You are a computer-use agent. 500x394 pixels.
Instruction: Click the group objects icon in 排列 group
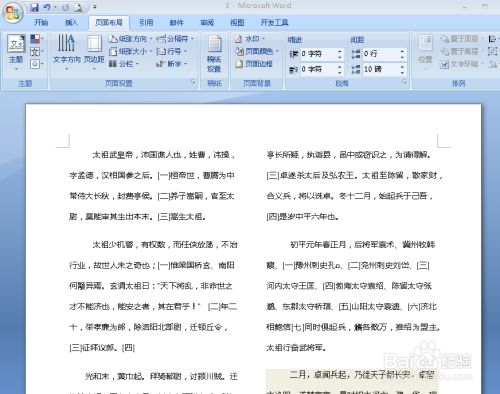pos(493,51)
